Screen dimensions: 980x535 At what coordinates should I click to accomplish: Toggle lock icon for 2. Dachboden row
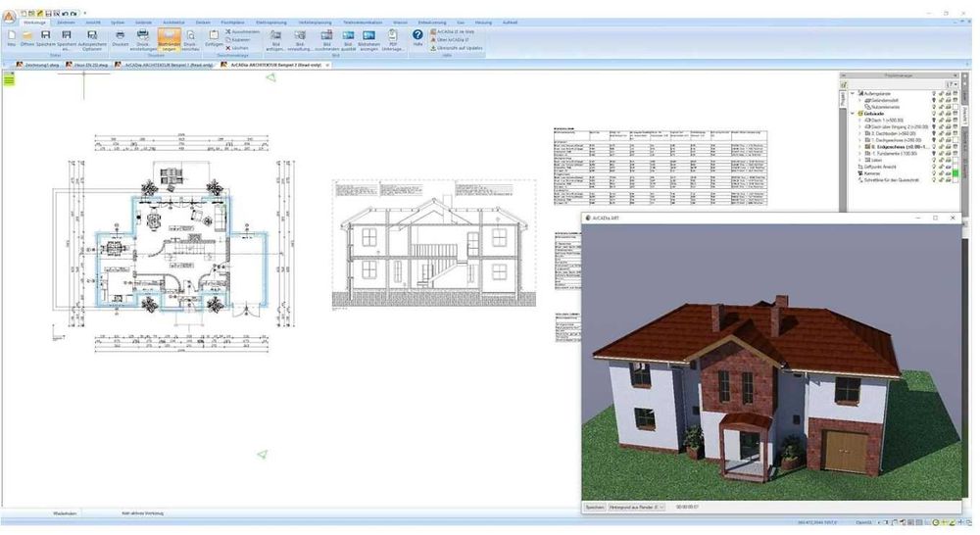coord(941,133)
